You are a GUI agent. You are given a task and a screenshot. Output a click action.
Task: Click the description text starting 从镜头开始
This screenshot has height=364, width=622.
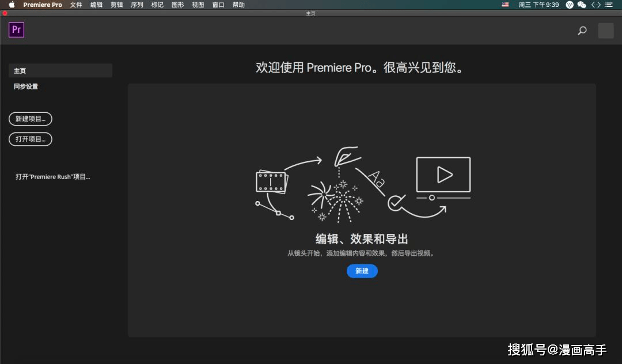(x=361, y=253)
